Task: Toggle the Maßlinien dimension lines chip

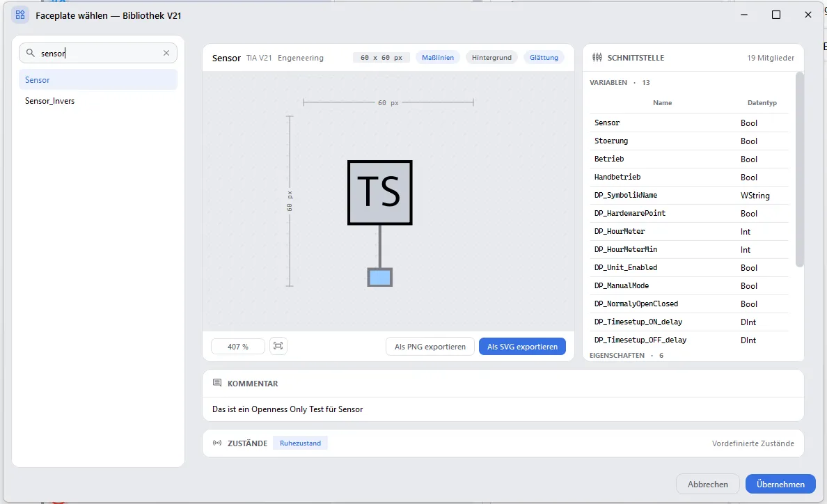Action: pyautogui.click(x=438, y=58)
